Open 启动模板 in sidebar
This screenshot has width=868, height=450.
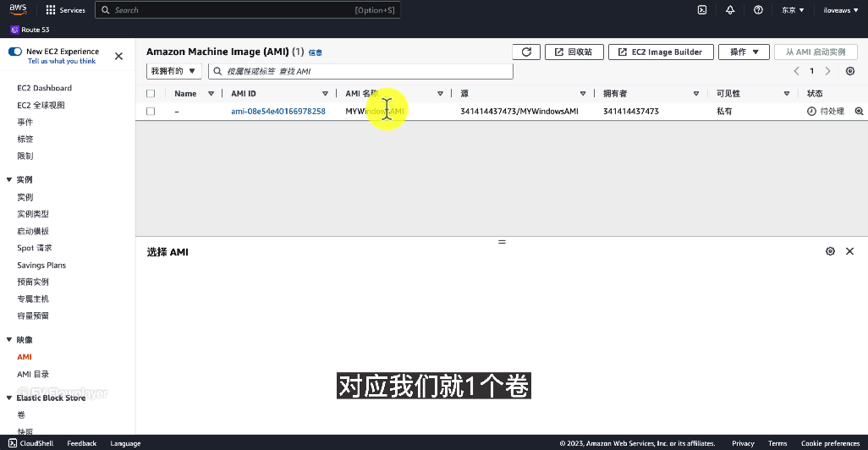[x=33, y=231]
